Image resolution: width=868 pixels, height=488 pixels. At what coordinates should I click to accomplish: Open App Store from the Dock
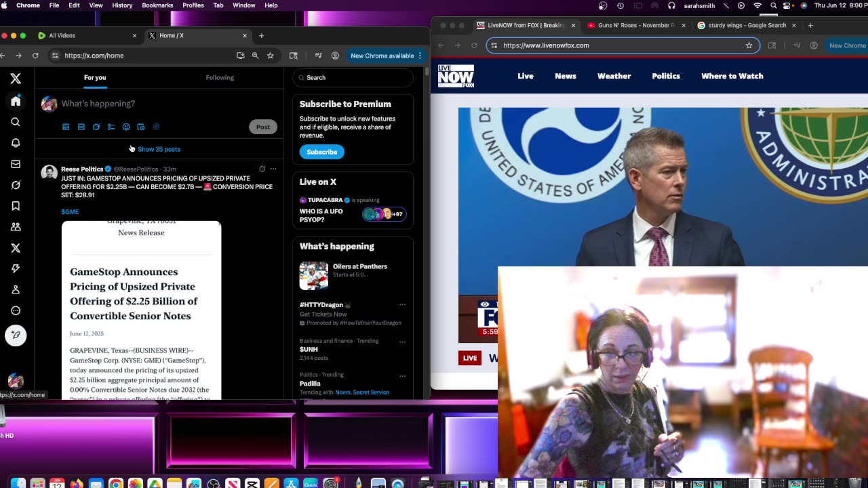292,484
